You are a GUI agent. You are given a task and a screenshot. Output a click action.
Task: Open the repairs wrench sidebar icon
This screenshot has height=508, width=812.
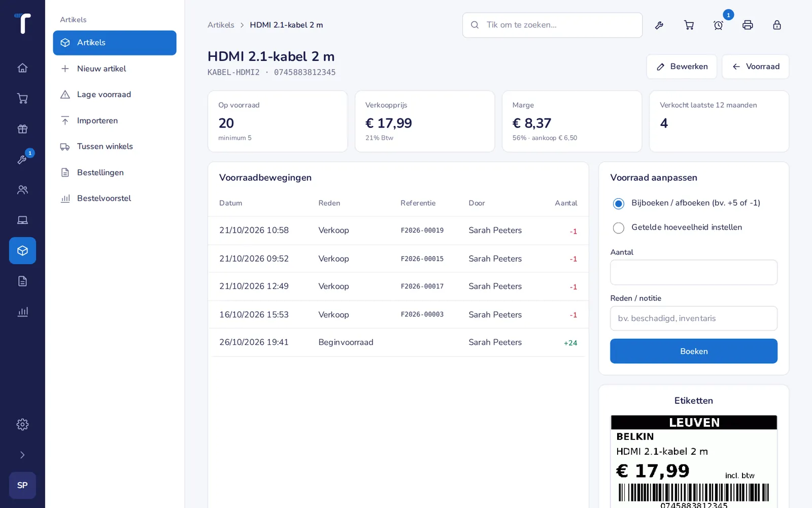coord(22,159)
